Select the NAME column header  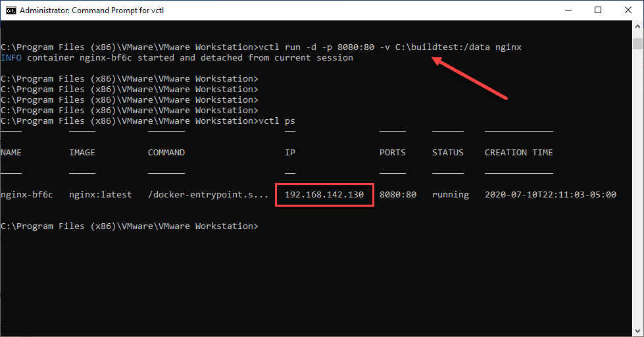click(x=11, y=153)
